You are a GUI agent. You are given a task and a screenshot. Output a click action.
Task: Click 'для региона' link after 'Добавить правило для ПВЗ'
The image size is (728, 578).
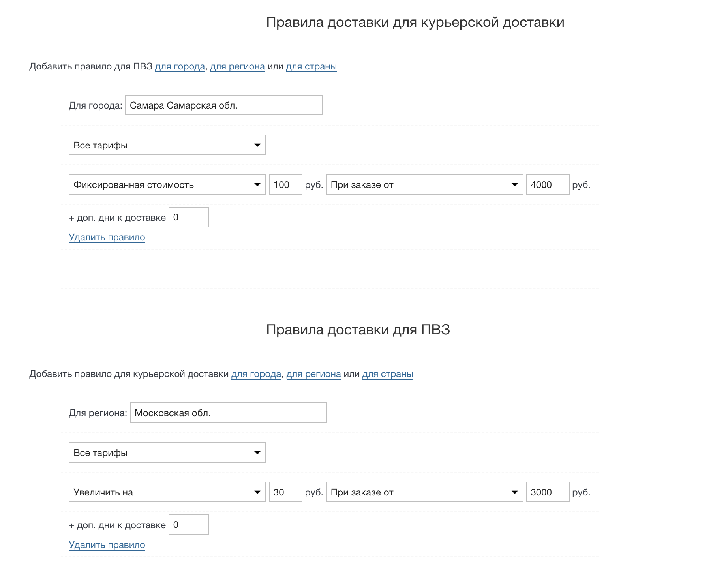[x=237, y=67]
